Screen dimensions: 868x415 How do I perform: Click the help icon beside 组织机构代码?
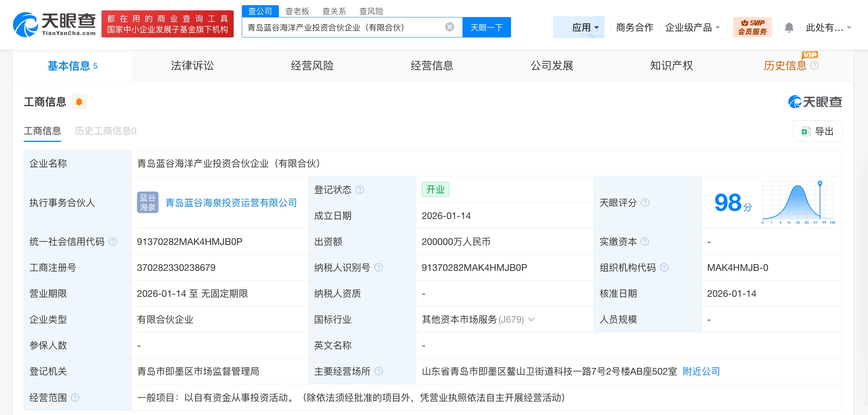point(664,268)
